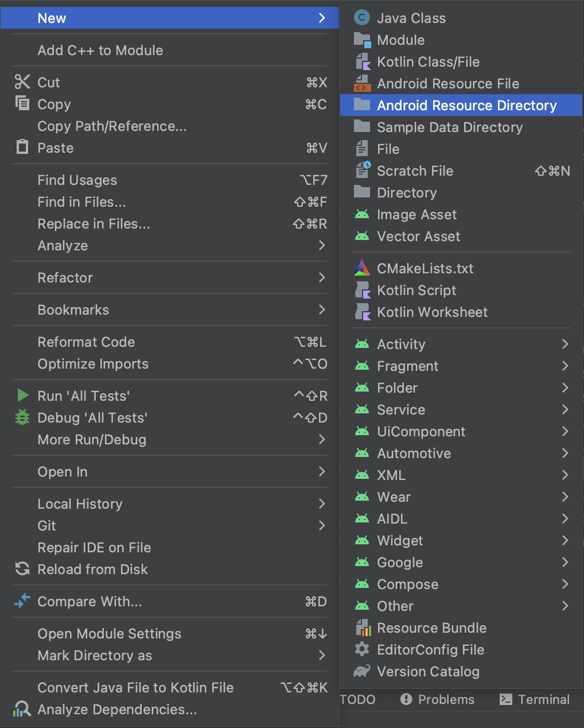Screen dimensions: 584x728
Task: Choose Find Usages menu entry
Action: (x=170, y=180)
